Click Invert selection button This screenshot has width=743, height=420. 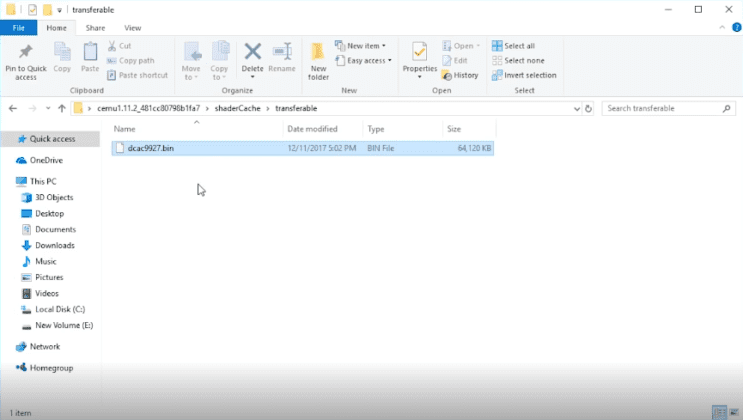click(524, 75)
